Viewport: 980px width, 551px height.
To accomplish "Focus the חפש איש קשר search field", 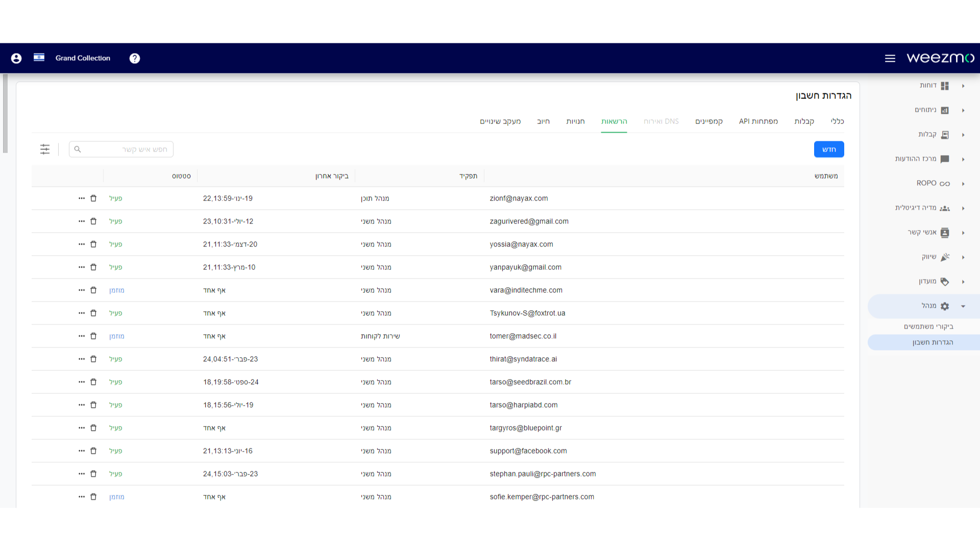I will (x=121, y=149).
